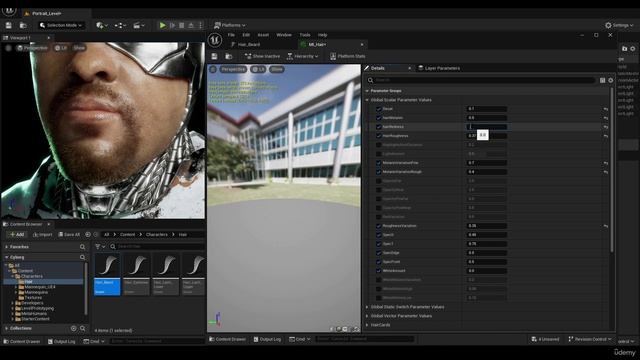The image size is (640, 360).
Task: Click search icon in Favorites row
Action: pyautogui.click(x=82, y=247)
